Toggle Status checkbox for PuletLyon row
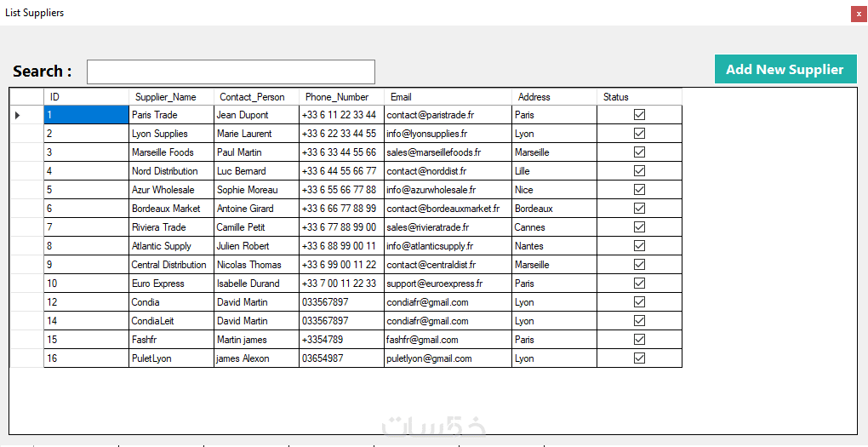The width and height of the screenshot is (868, 447). click(639, 358)
